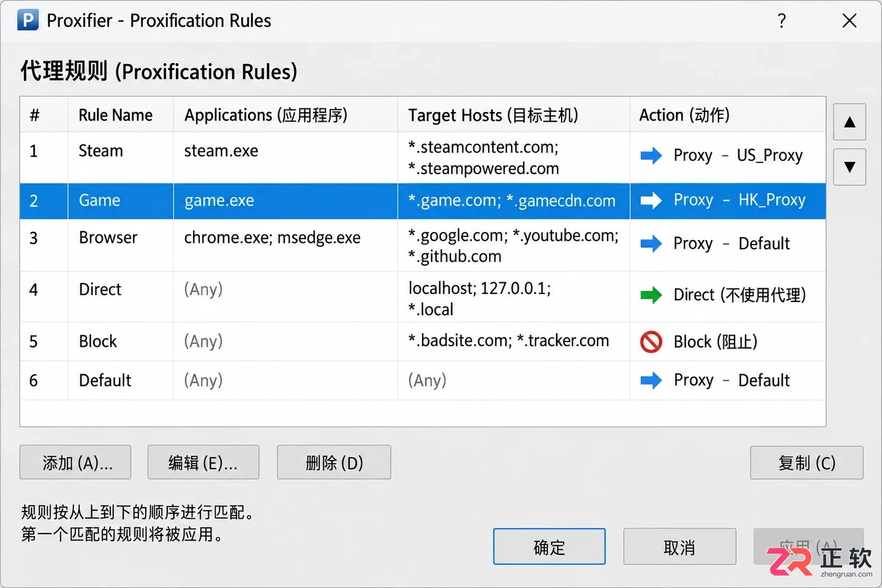Click the Proxifier logo in title bar

28,20
